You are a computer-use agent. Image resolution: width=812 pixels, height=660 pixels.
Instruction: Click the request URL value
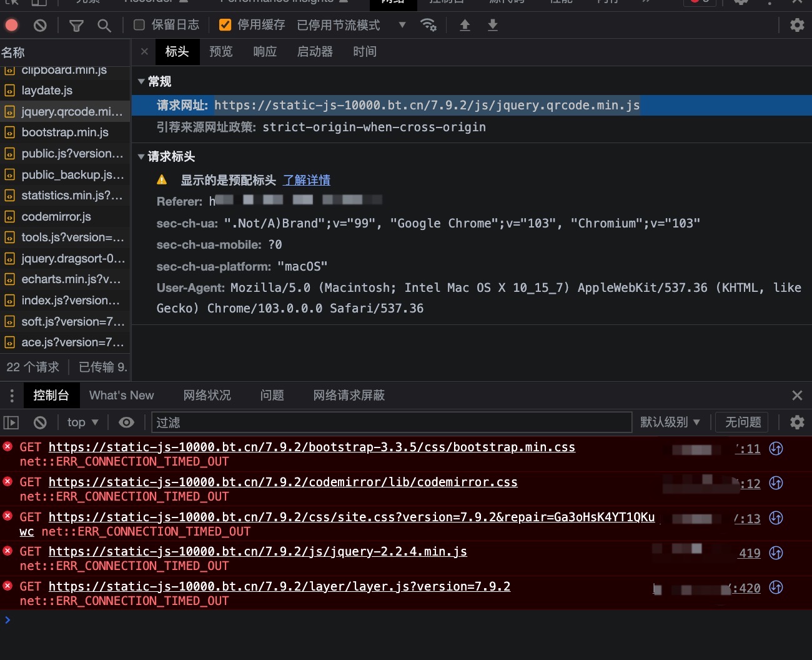tap(427, 105)
